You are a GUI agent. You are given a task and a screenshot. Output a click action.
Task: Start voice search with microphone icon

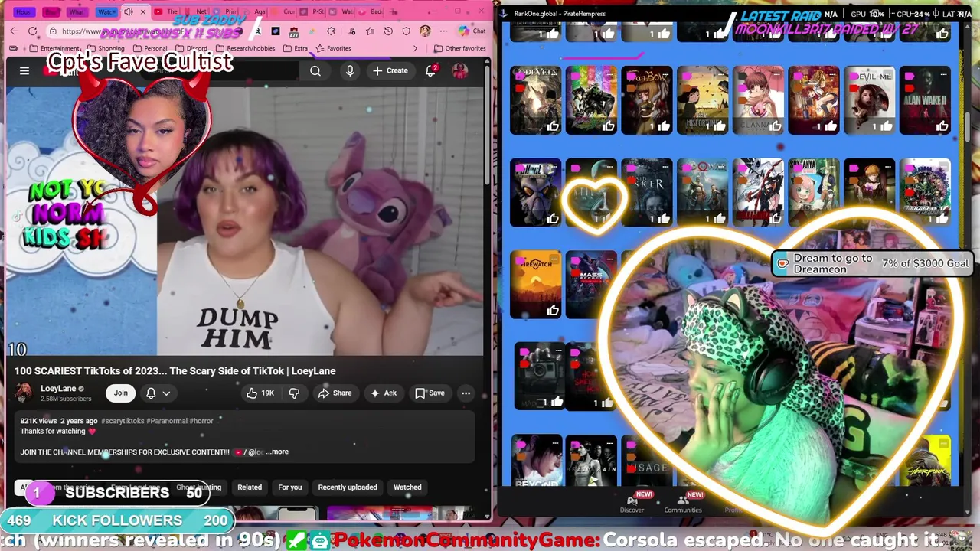tap(350, 70)
